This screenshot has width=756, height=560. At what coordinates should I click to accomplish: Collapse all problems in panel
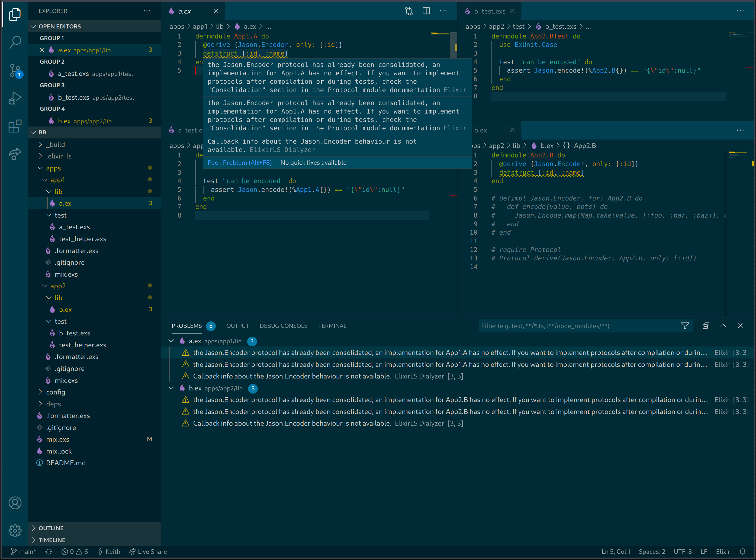[x=706, y=326]
